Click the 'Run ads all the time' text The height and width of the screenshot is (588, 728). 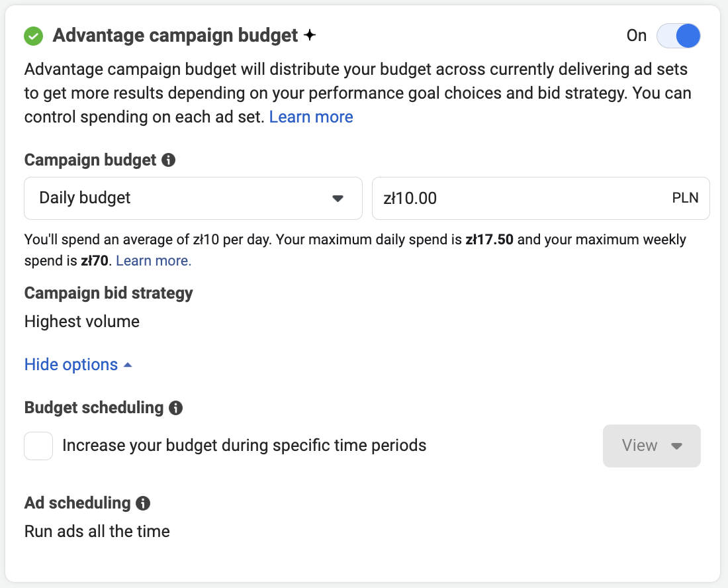click(x=97, y=532)
